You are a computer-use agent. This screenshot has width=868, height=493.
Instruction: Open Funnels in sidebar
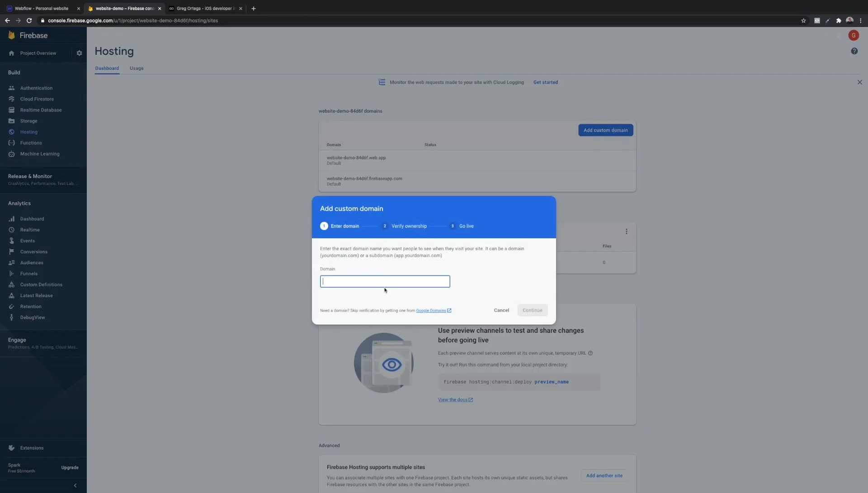pos(28,274)
